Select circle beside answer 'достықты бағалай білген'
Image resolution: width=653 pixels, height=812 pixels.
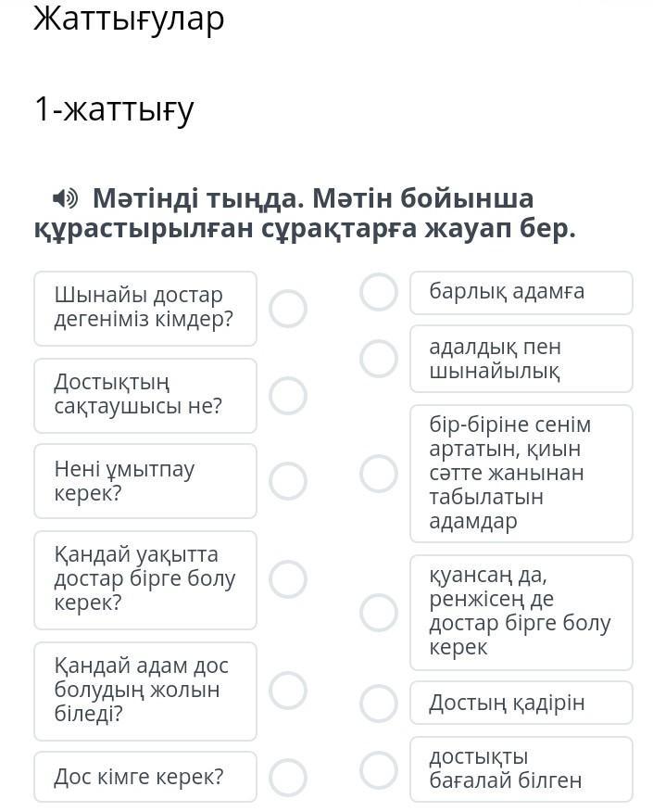pyautogui.click(x=378, y=769)
